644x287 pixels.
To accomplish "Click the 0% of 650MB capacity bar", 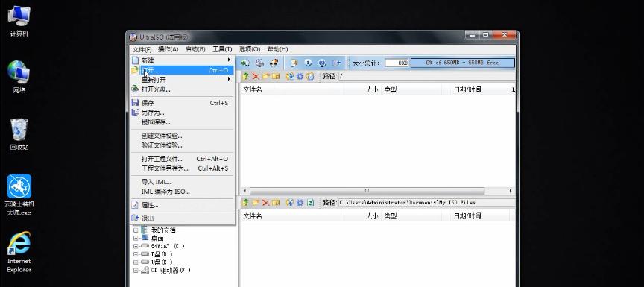I will coord(462,63).
